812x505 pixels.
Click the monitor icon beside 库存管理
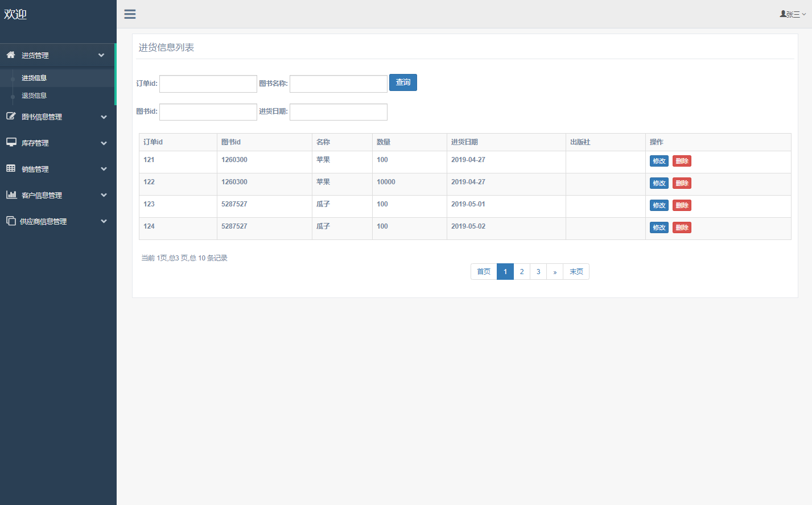[x=11, y=142]
